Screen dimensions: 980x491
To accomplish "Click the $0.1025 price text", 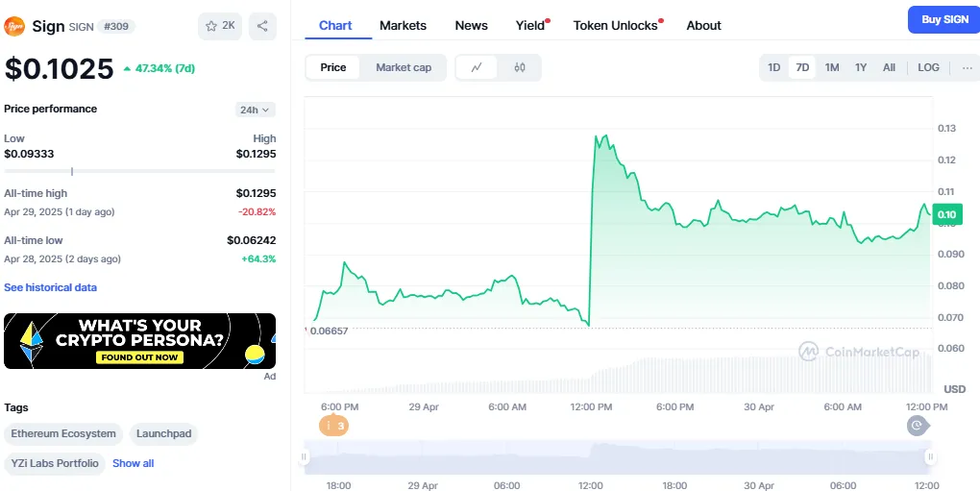I will tap(60, 69).
